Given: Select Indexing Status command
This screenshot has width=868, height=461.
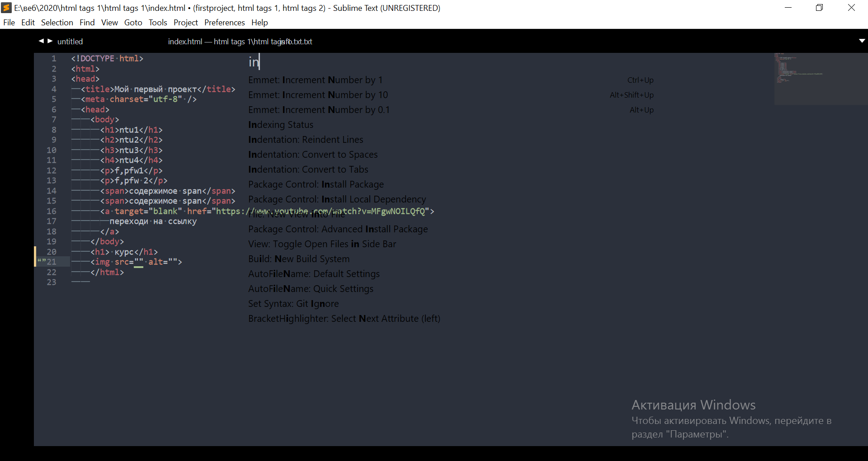Looking at the screenshot, I should pos(451,125).
